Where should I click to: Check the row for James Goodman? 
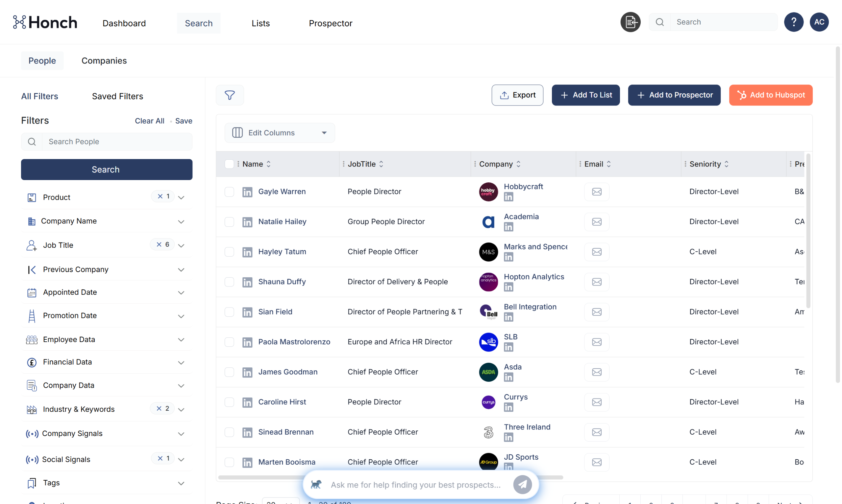click(230, 372)
